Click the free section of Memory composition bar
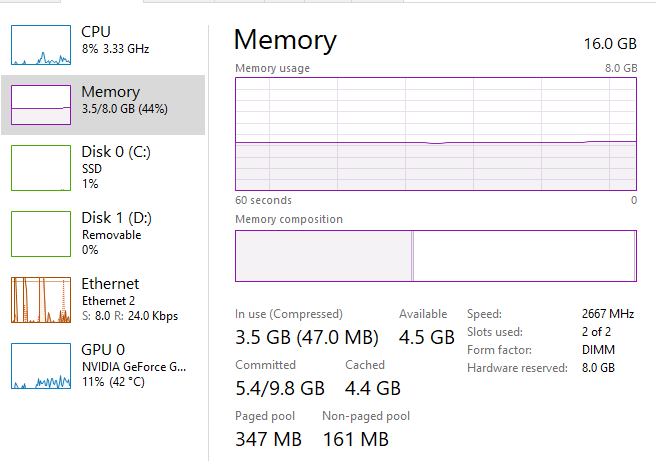The image size is (656, 461). pyautogui.click(x=524, y=256)
